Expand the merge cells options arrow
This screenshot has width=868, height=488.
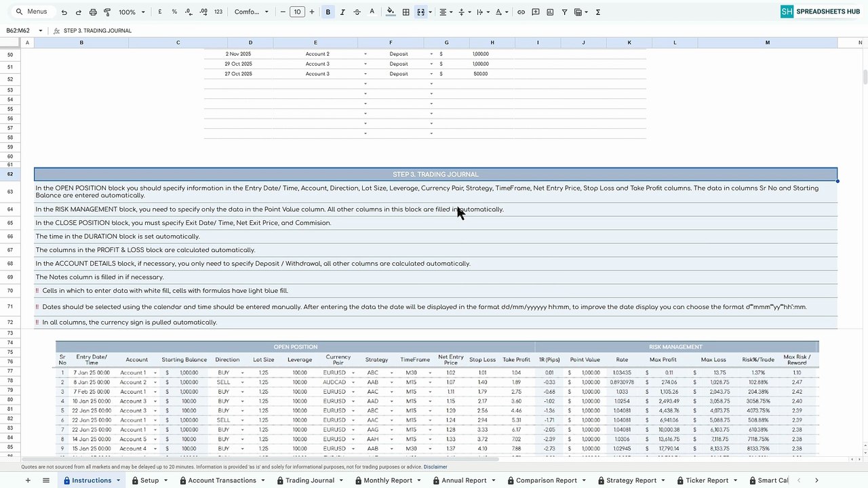430,12
